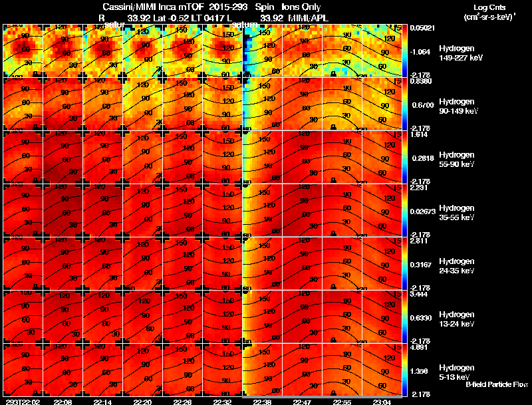The image size is (532, 405).
Task: Open the 55-90 keV image panel above 22:08
Action: [x=63, y=158]
